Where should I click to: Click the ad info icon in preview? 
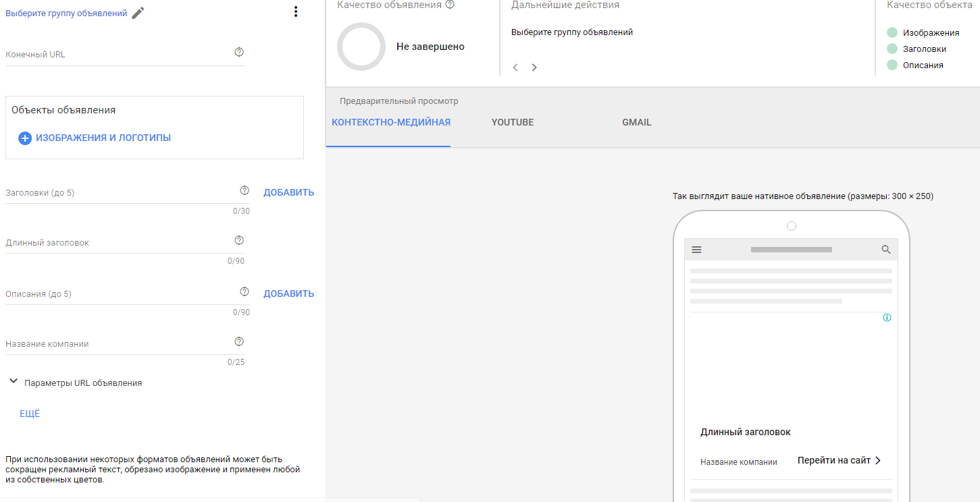pyautogui.click(x=887, y=318)
